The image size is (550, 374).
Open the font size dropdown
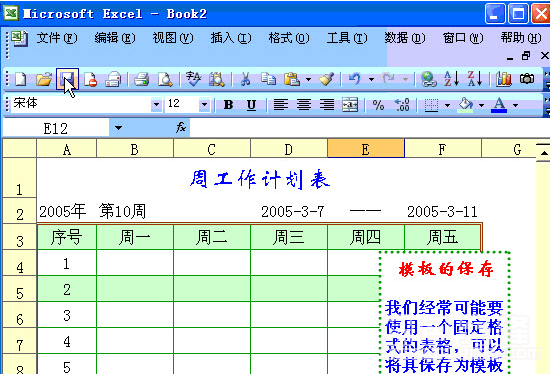(x=204, y=105)
